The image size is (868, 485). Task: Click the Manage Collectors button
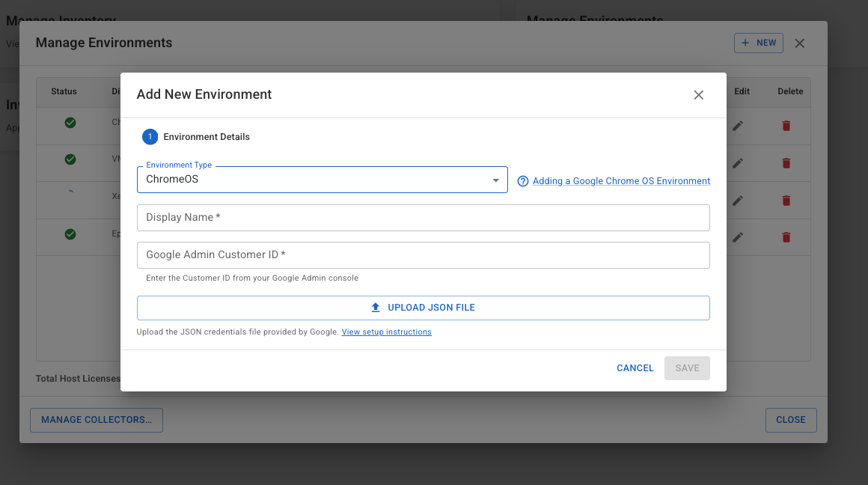pyautogui.click(x=97, y=420)
